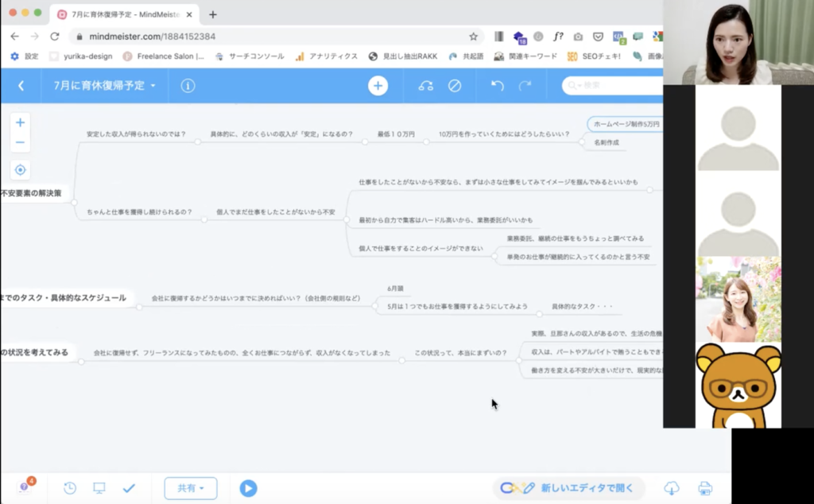Toggle the tasks checkmark icon
This screenshot has height=504, width=814.
coord(129,488)
